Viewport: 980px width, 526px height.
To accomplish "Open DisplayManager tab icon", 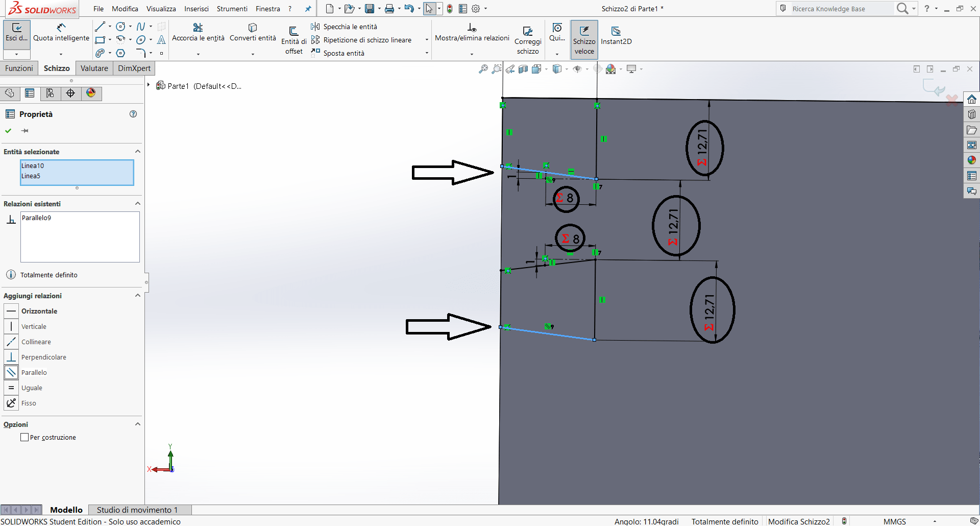I will pos(91,93).
